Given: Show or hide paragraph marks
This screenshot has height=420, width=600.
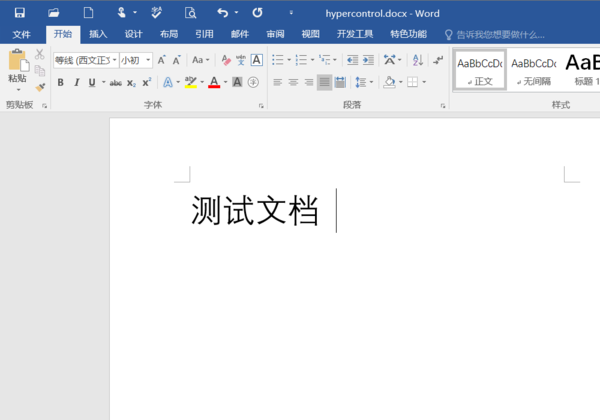Looking at the screenshot, I should (438, 60).
